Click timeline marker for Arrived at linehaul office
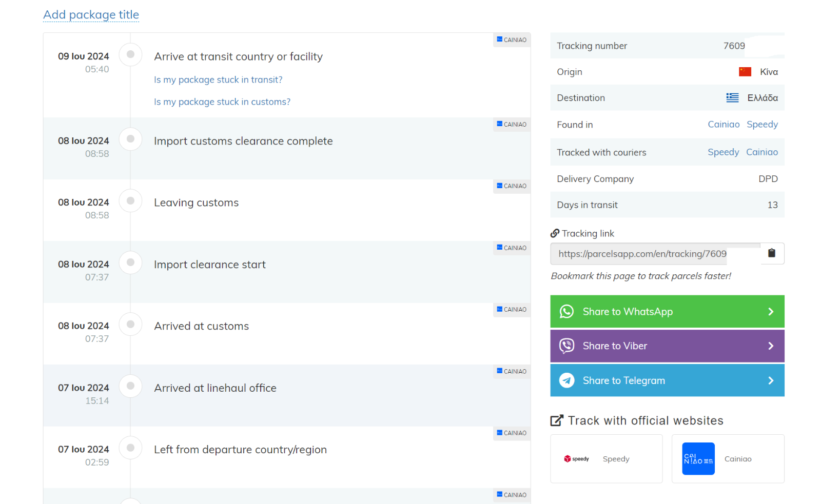The height and width of the screenshot is (504, 821). coord(130,386)
